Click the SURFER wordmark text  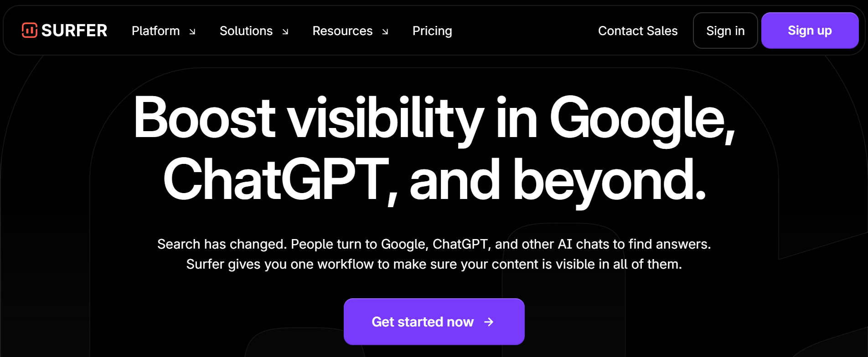[74, 31]
